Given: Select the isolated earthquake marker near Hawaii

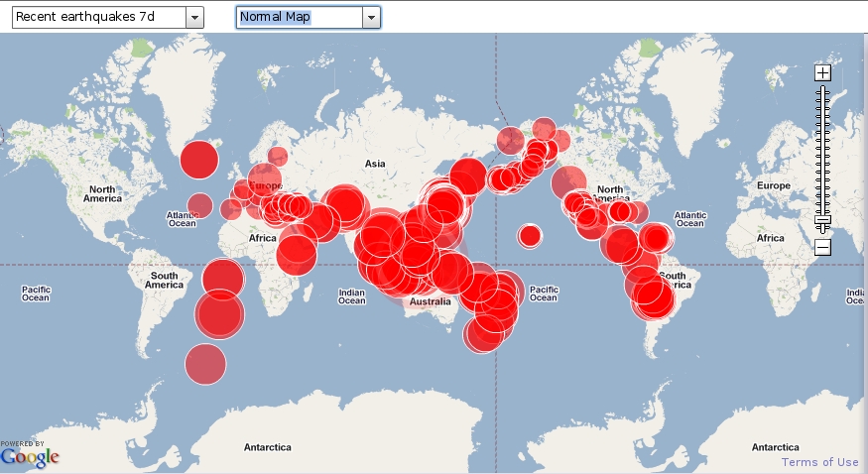Looking at the screenshot, I should coord(530,235).
